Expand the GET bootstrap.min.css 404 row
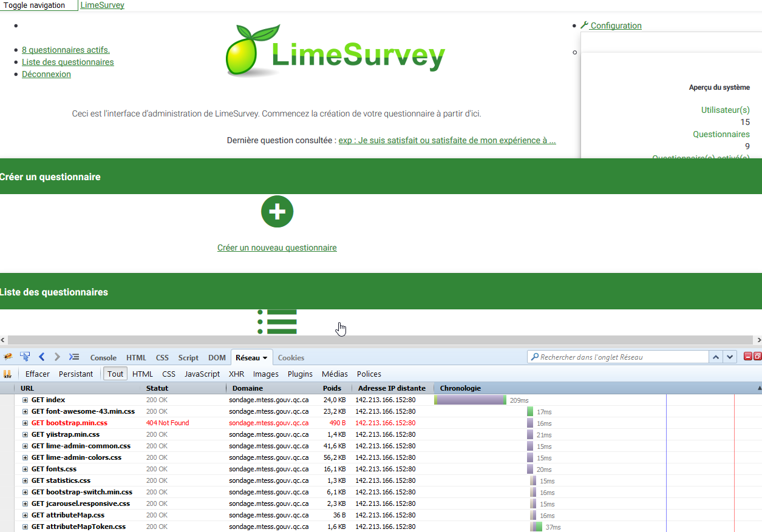 click(26, 423)
